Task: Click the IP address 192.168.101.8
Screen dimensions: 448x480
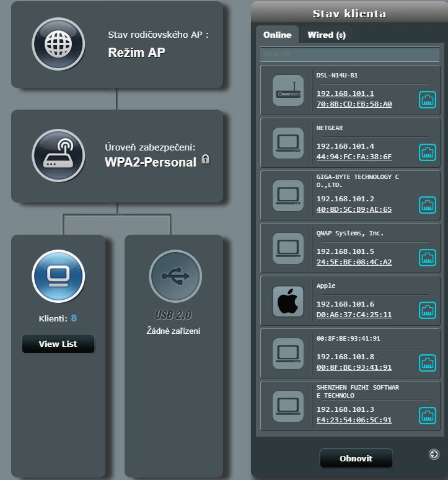Action: (x=345, y=357)
